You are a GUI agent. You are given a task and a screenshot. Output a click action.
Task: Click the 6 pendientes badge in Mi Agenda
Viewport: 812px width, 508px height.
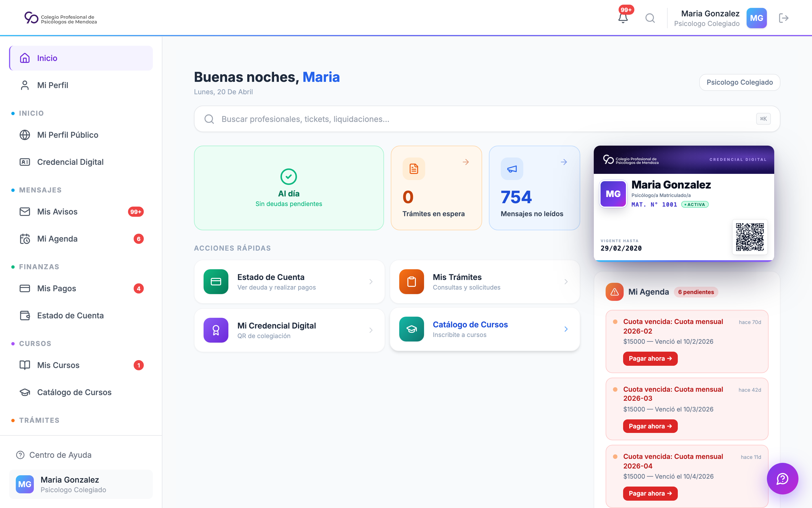point(696,292)
